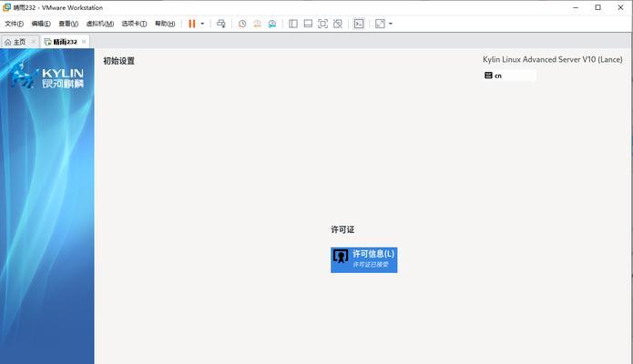This screenshot has width=633, height=364.
Task: Click the 许可证 section label
Action: click(x=342, y=229)
